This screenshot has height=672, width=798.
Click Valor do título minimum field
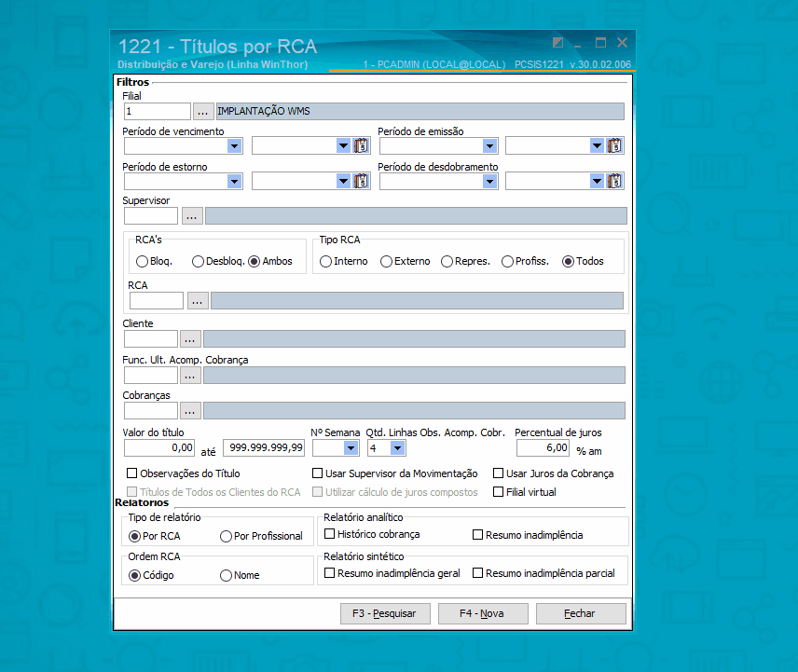[x=159, y=447]
